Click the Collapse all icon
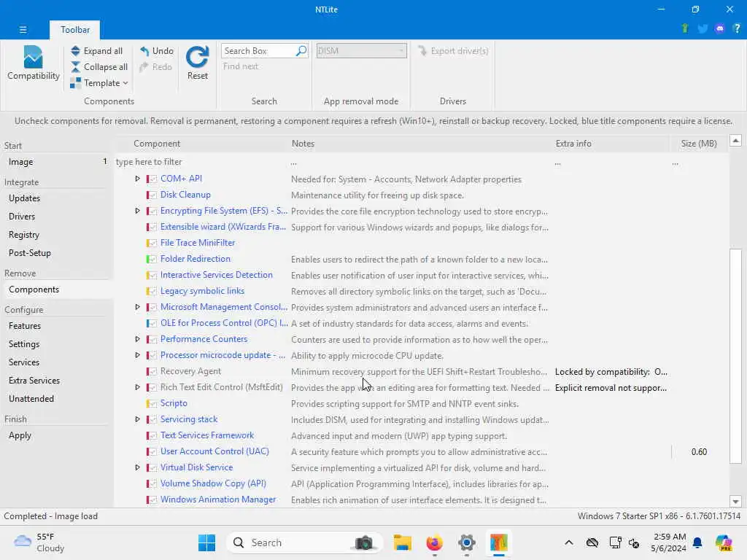Screen dimensions: 747x560 75,67
